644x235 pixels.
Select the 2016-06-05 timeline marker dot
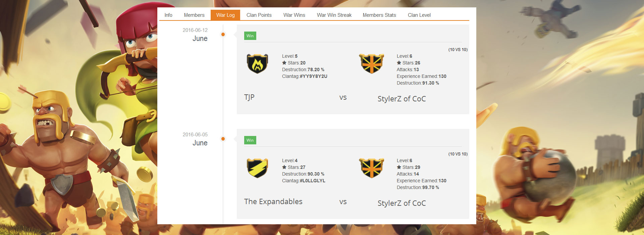click(223, 139)
